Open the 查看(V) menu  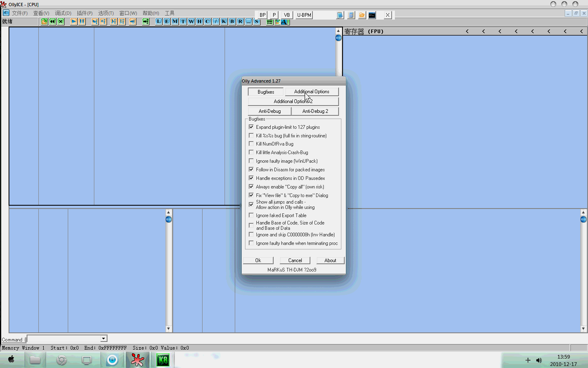pos(41,13)
